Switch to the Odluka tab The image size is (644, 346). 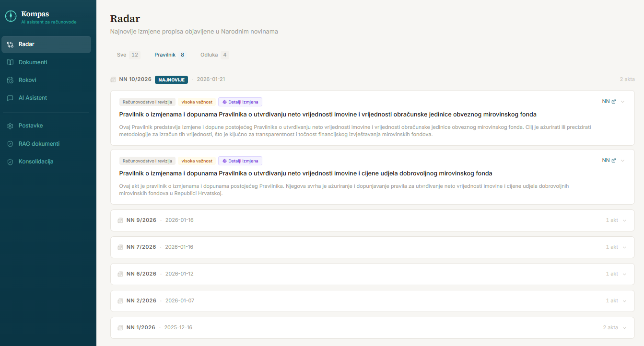tap(214, 55)
